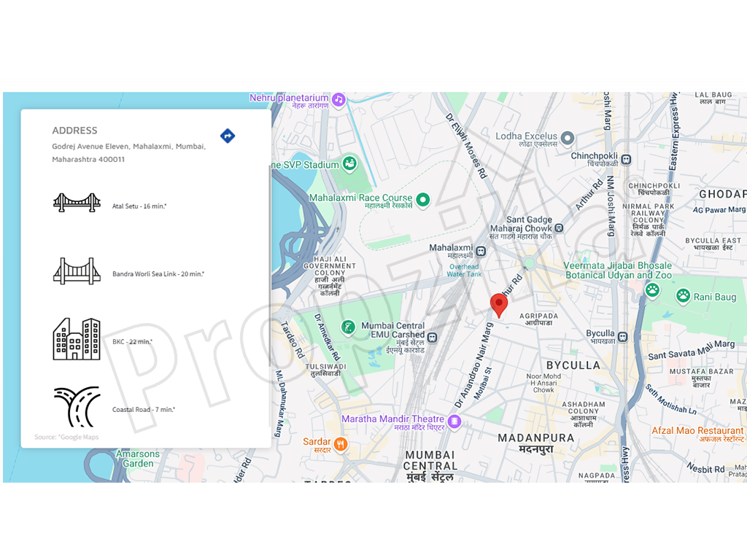
Task: Click the Amarsons Garden label
Action: (138, 459)
